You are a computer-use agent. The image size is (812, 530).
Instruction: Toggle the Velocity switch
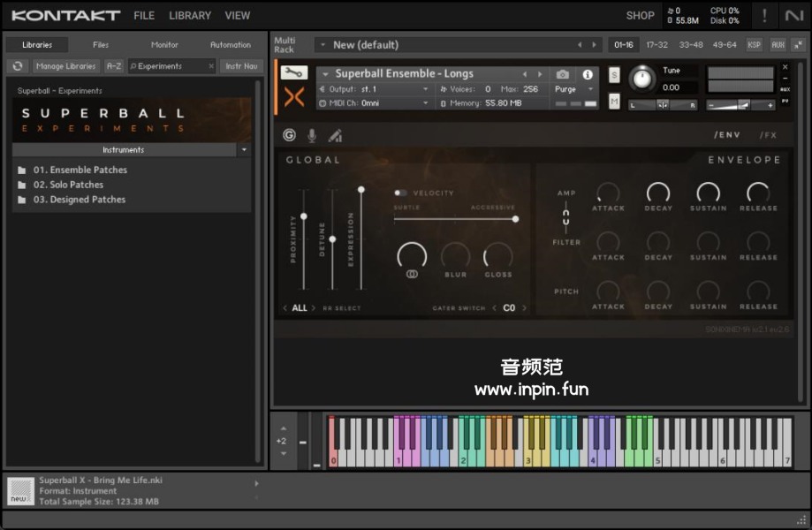pos(401,193)
